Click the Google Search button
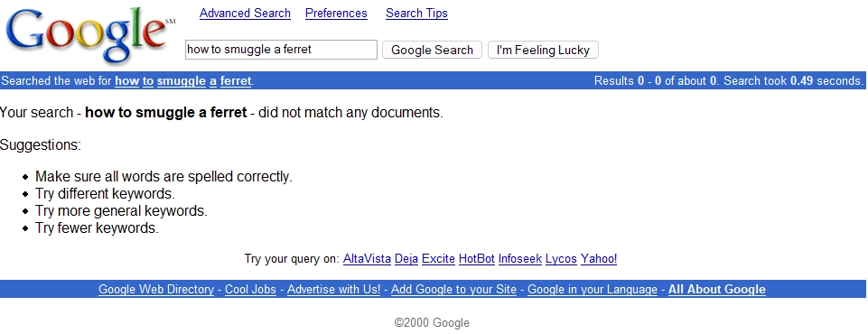The width and height of the screenshot is (868, 334). pos(432,50)
